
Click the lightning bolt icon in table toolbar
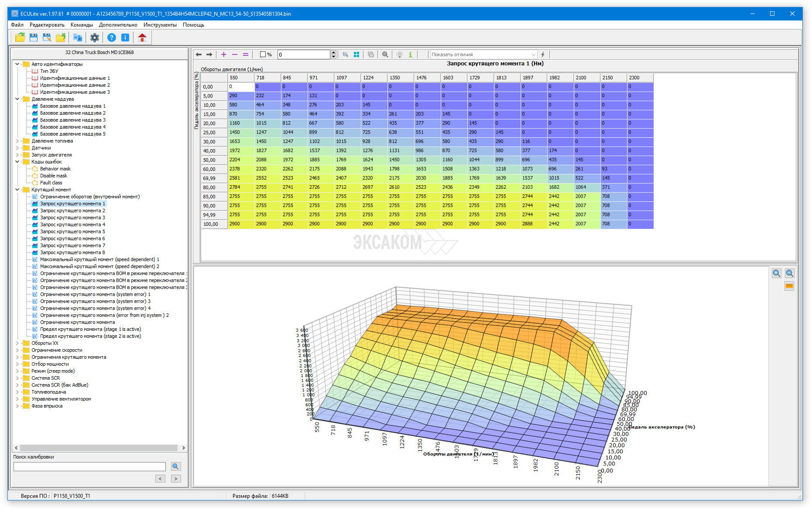coord(543,54)
